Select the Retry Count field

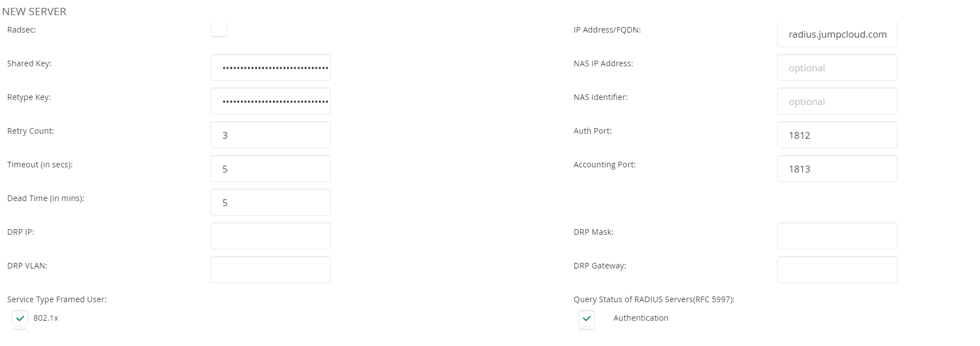(x=271, y=135)
